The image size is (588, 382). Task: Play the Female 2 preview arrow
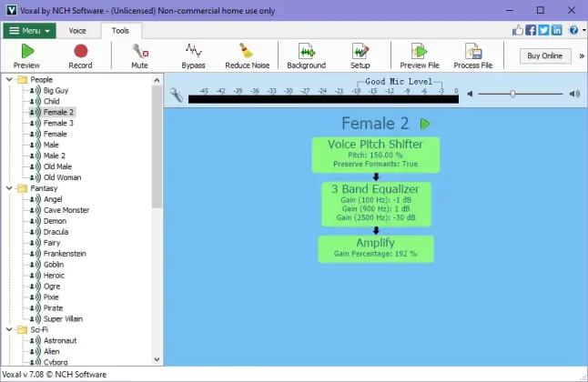pos(425,124)
